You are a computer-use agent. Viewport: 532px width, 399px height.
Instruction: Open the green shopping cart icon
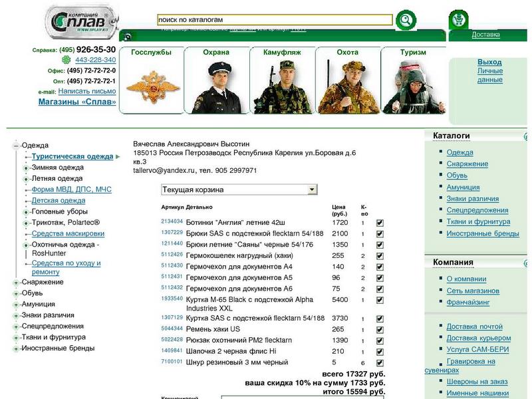tap(458, 20)
